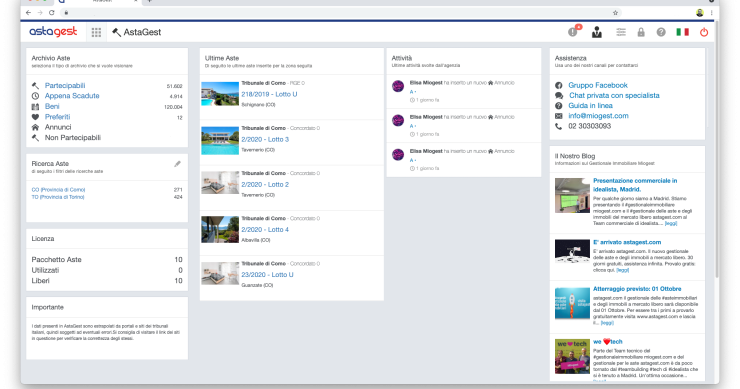
Task: Open the Appena Scadute archive
Action: pyautogui.click(x=72, y=96)
